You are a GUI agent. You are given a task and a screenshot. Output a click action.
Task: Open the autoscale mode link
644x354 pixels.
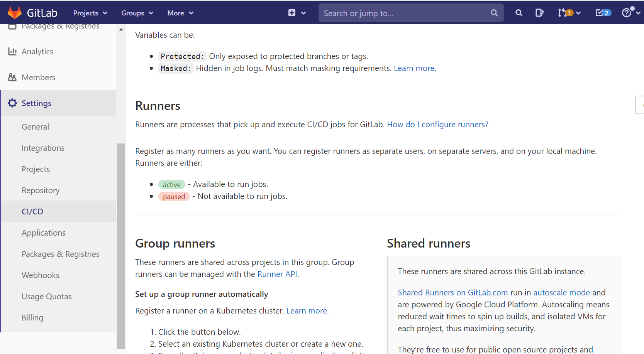561,293
